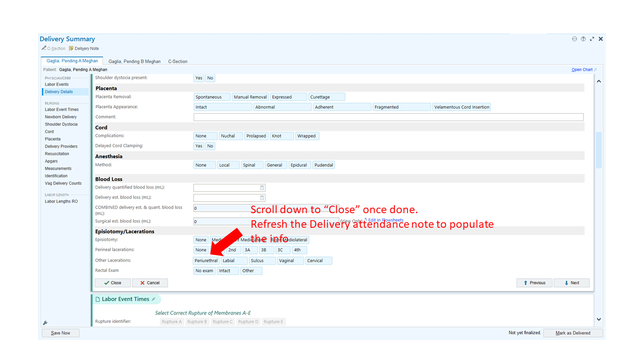The width and height of the screenshot is (644, 362).
Task: Click the pencil icon beside Labor Event Times
Action: click(x=153, y=299)
